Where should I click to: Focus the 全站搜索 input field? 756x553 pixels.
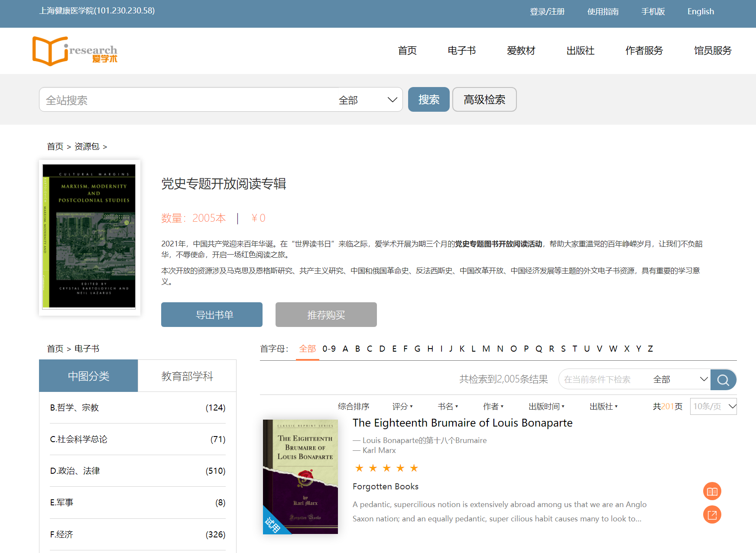186,100
